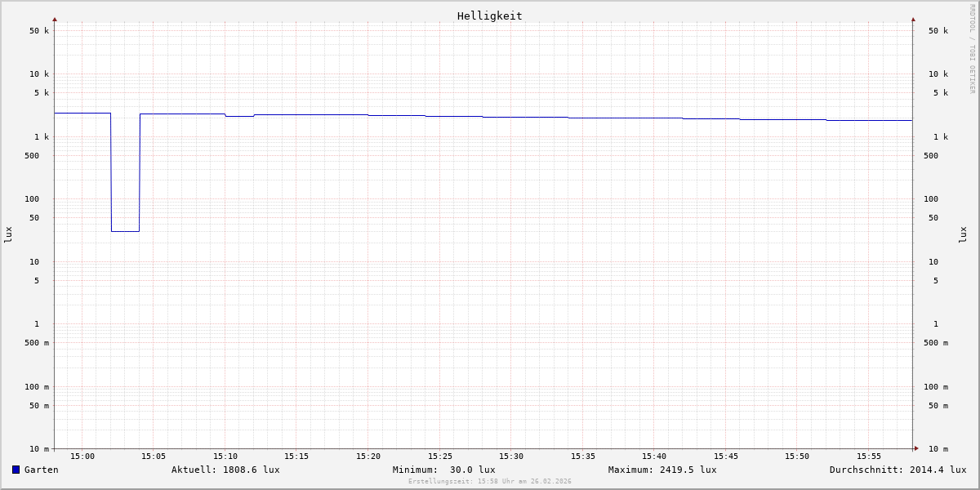Click the 50 k label on the left axis
The height and width of the screenshot is (490, 980).
tap(39, 31)
